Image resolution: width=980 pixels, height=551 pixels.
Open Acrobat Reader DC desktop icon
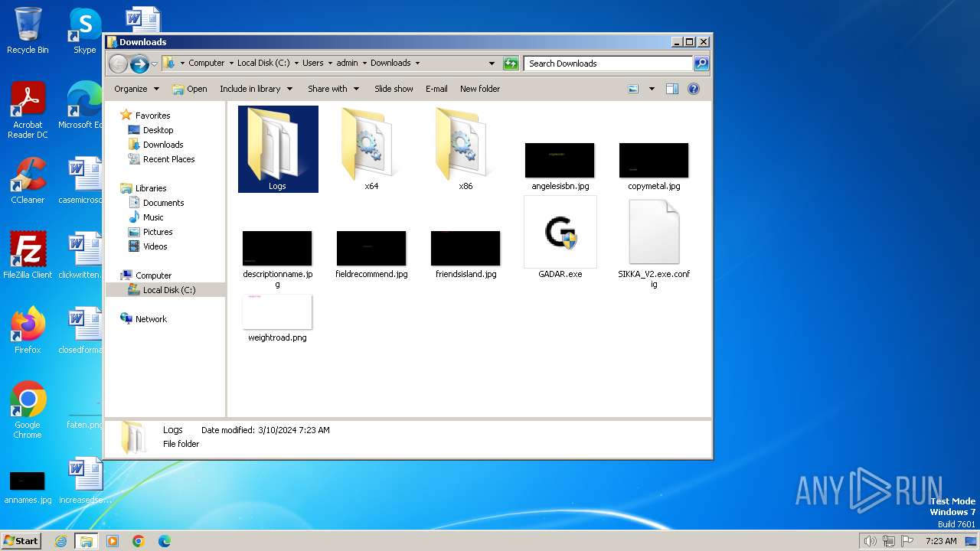(28, 110)
